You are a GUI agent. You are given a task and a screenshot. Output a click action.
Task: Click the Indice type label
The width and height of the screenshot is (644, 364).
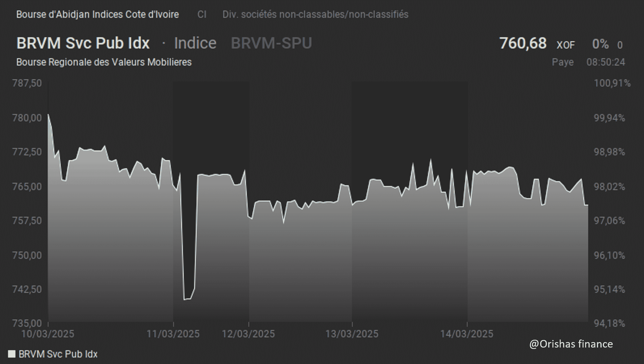[195, 43]
